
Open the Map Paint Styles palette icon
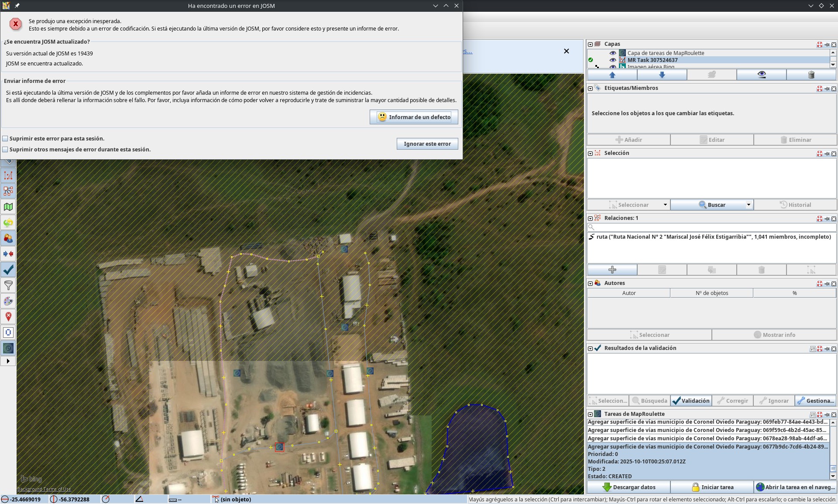click(8, 301)
